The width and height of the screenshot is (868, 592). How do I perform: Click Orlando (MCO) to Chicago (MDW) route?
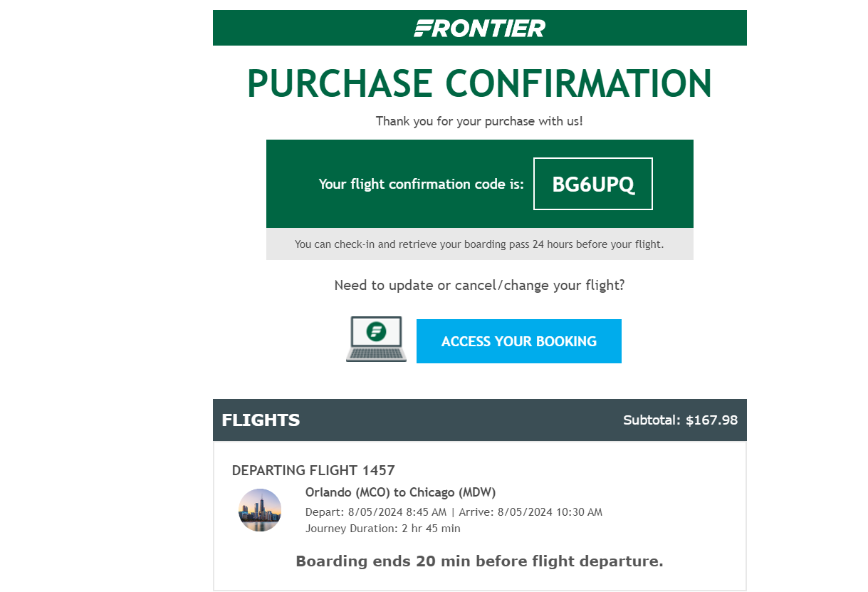[x=400, y=492]
